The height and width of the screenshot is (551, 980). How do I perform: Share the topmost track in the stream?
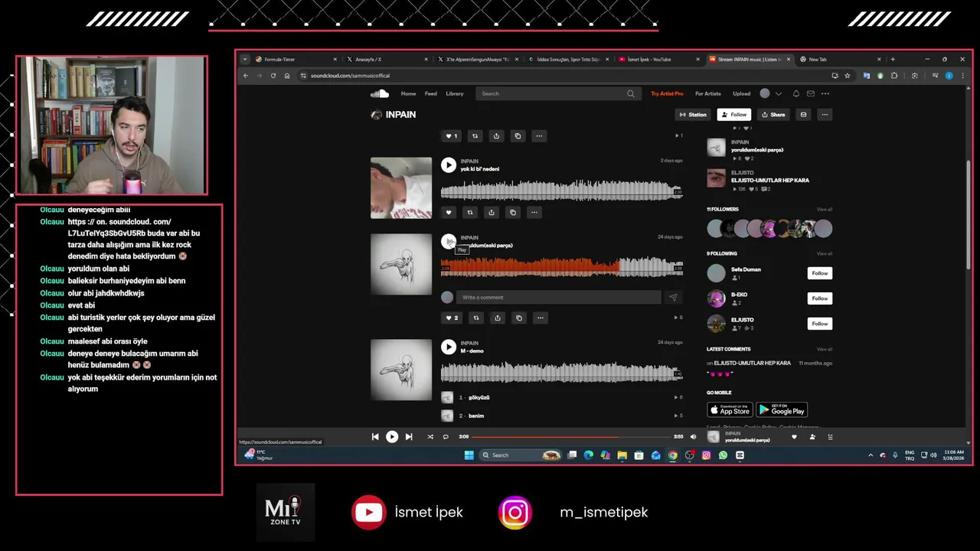[496, 136]
